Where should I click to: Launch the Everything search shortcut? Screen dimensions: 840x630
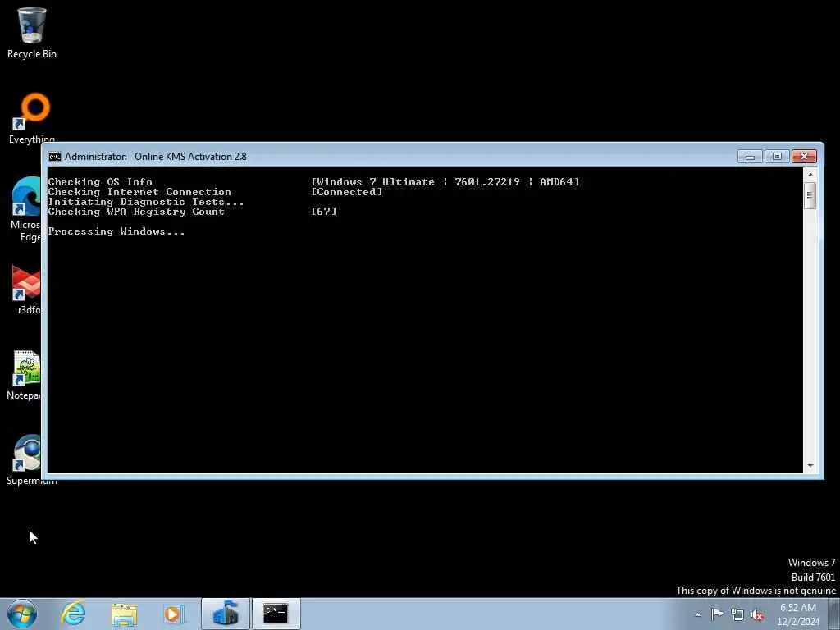pos(32,118)
